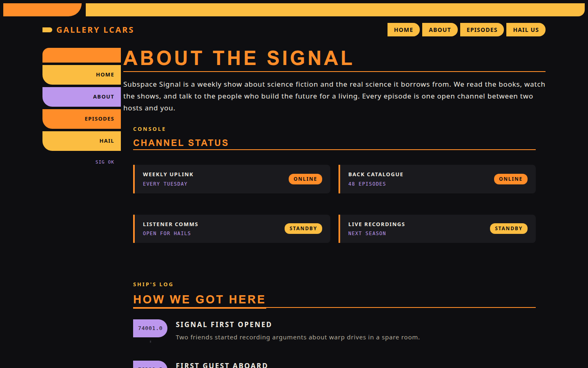588x368 pixels.
Task: Select the Channel Status heading
Action: 181,143
